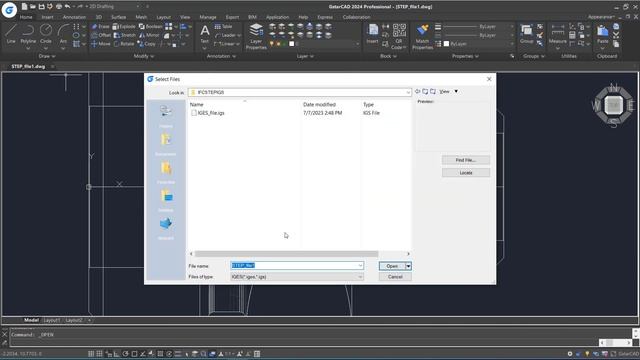
Task: Click the Find File... button
Action: click(466, 160)
